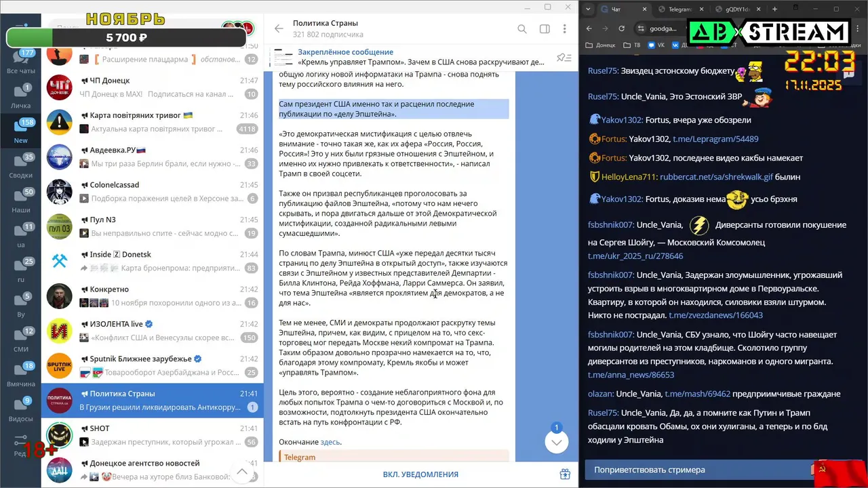Open the t.me/anna_news/86653 link
Viewport: 868px width, 488px height.
click(631, 375)
